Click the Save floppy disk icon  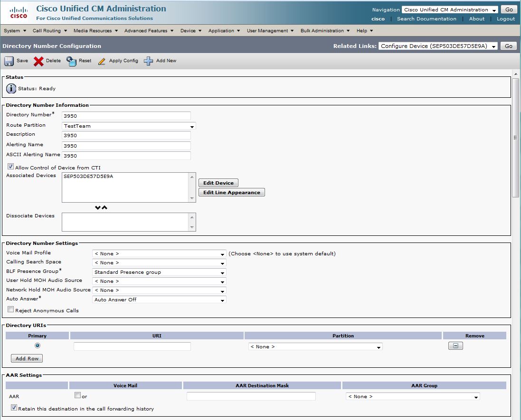tap(9, 61)
